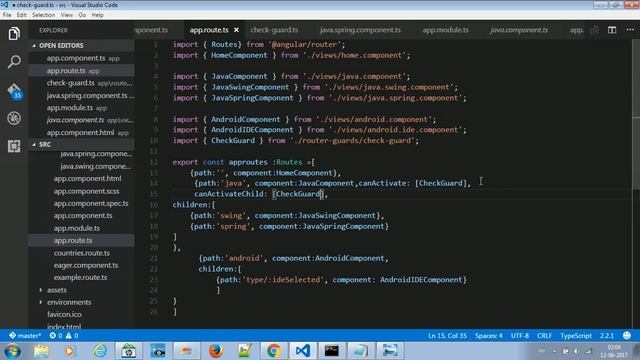Open Source Control view with badge
This screenshot has width=640, height=360.
click(x=14, y=91)
